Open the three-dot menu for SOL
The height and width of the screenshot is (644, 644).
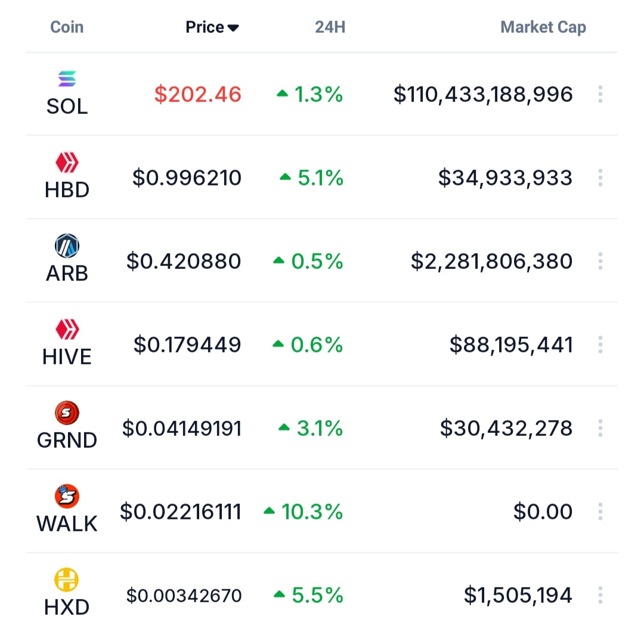(x=600, y=94)
